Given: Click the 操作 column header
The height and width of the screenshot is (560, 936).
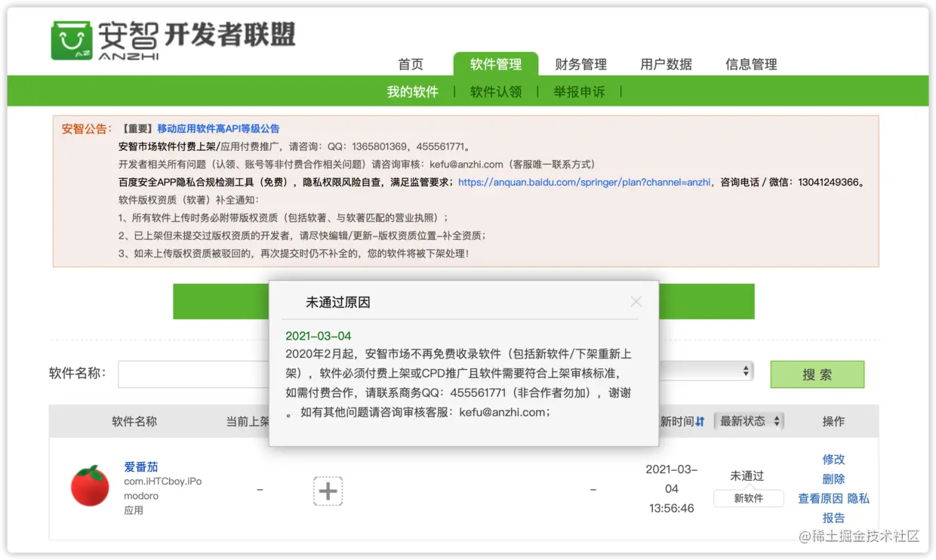Looking at the screenshot, I should (833, 421).
